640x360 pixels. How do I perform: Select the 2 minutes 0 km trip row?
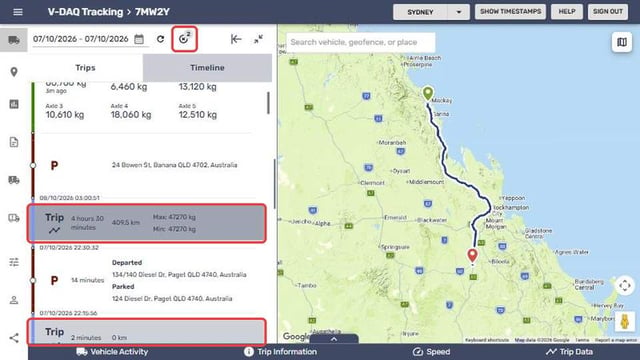(x=147, y=332)
